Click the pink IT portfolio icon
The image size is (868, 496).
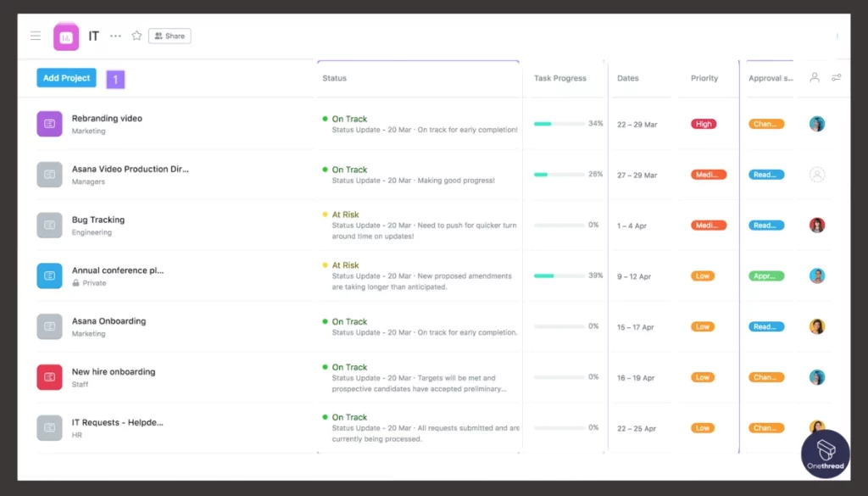pos(66,36)
